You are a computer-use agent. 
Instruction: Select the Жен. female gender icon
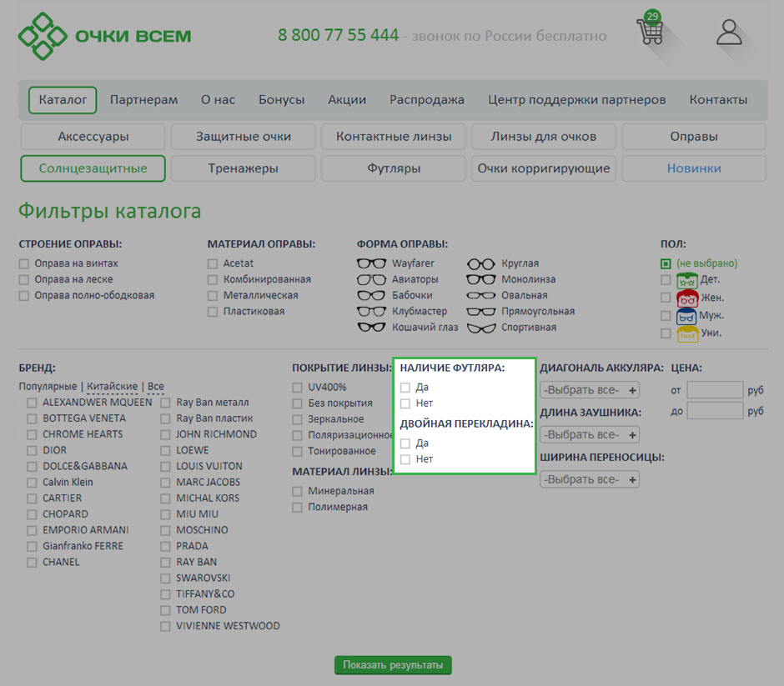point(687,298)
